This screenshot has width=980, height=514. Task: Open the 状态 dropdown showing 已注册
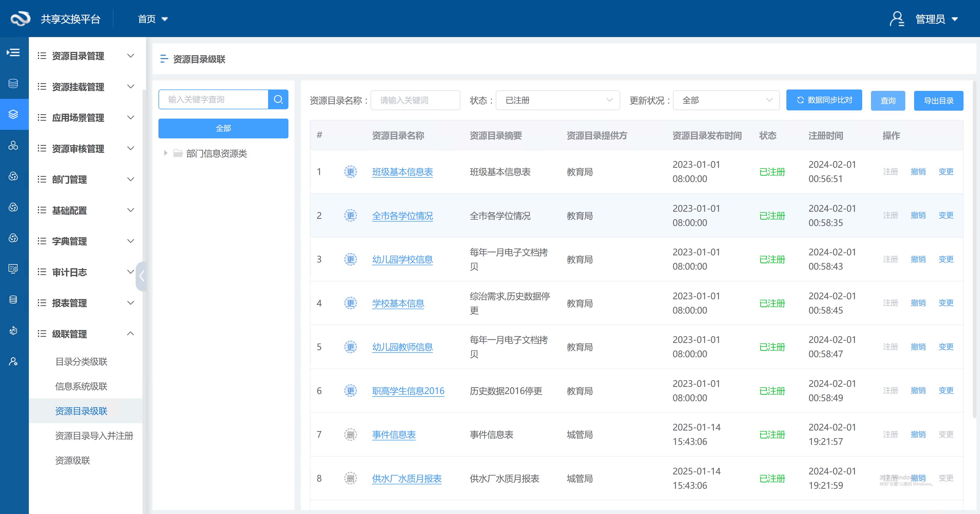click(558, 100)
